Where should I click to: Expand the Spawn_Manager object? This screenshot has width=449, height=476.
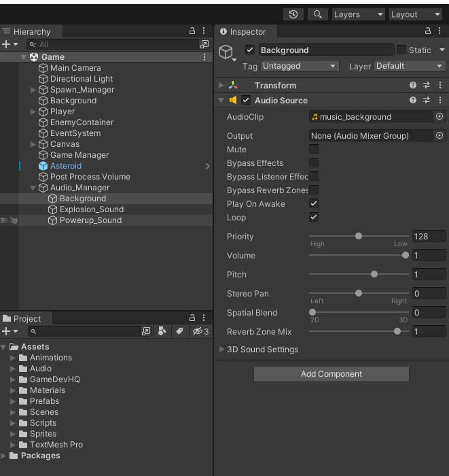(x=33, y=90)
